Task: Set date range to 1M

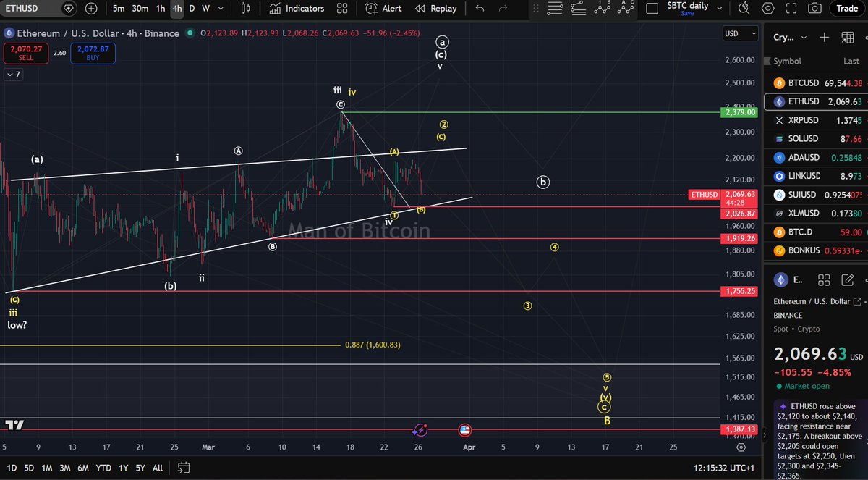Action: click(x=46, y=468)
